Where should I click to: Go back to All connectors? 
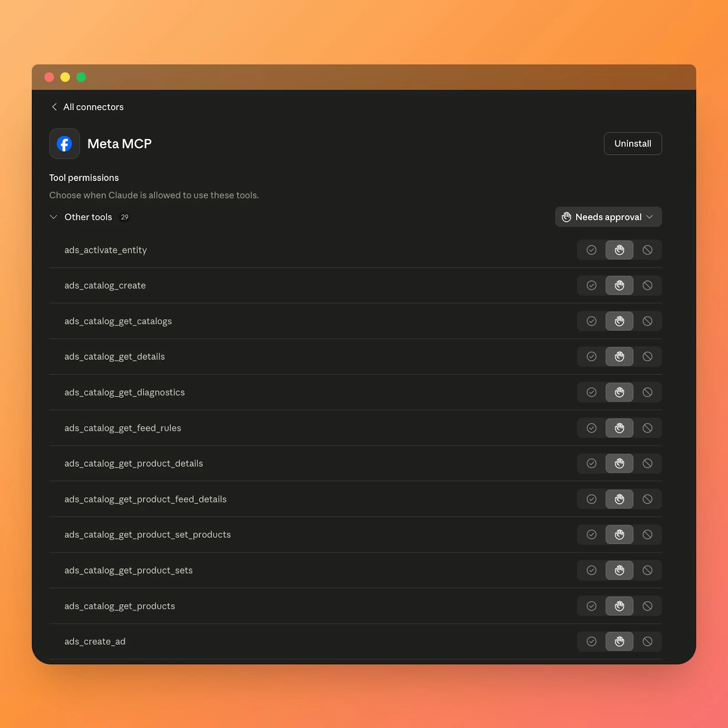tap(87, 107)
